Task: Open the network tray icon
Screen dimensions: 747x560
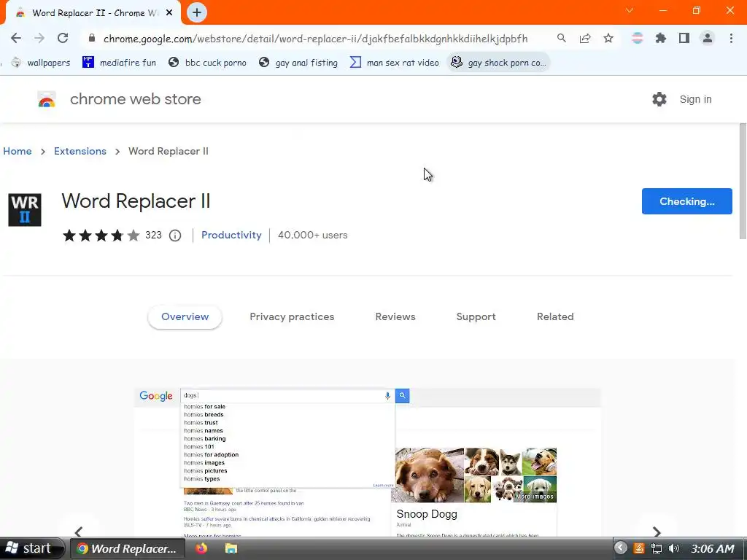Action: coord(657,548)
